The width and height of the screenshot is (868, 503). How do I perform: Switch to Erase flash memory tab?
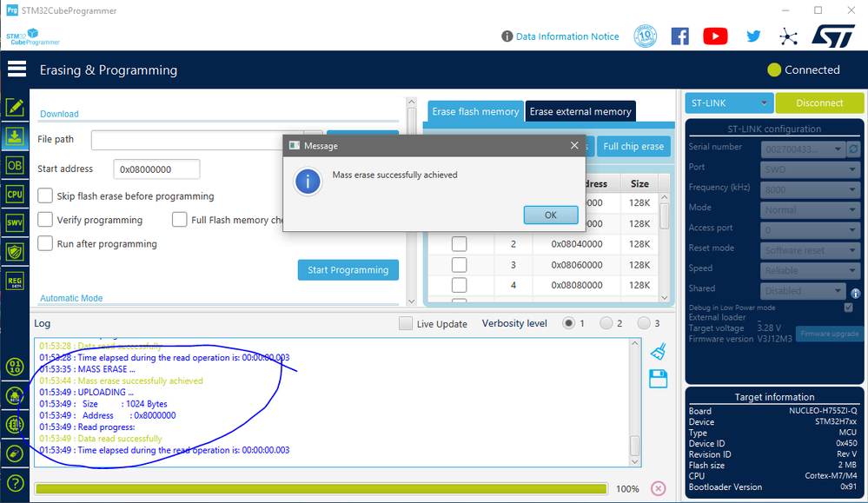(475, 111)
